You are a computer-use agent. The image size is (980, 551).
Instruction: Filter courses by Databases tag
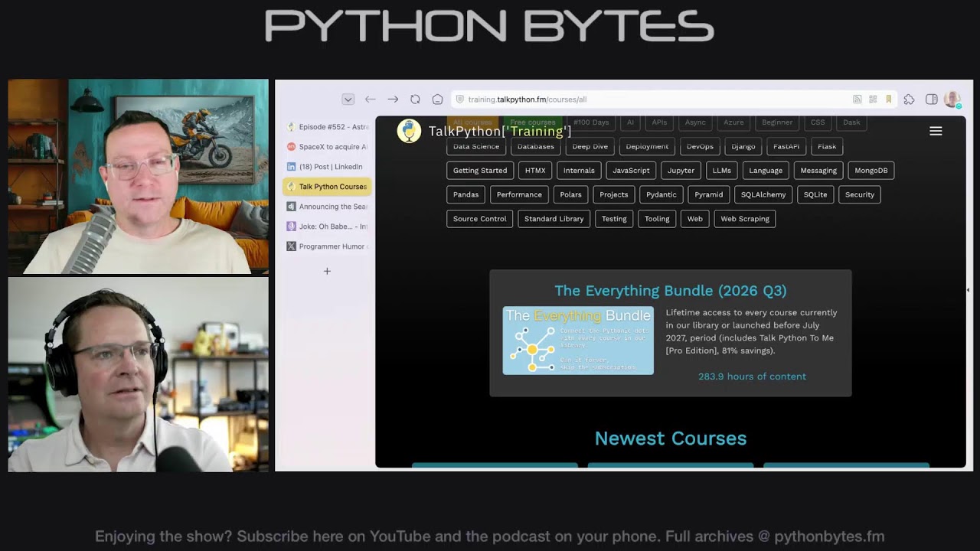tap(536, 146)
